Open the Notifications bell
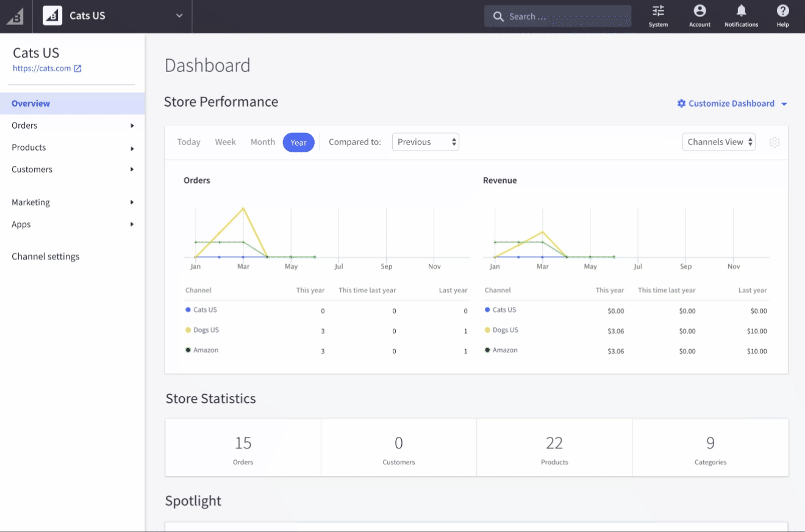805x532 pixels. point(741,16)
